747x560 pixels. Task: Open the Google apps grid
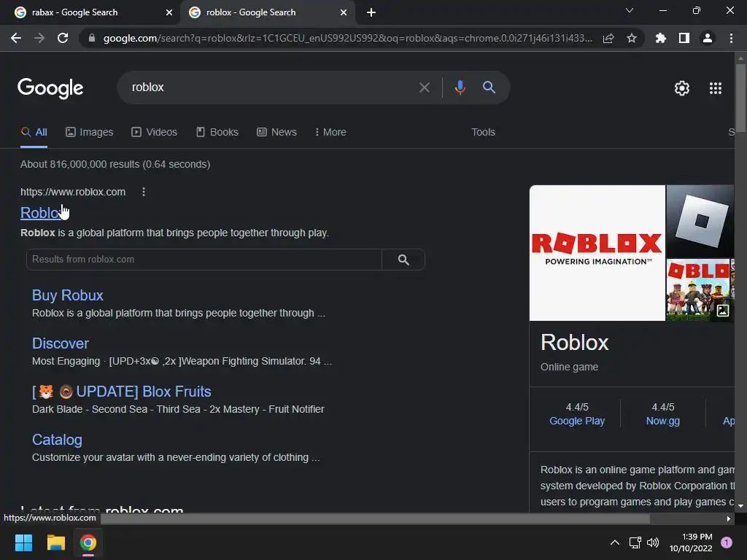(x=716, y=88)
